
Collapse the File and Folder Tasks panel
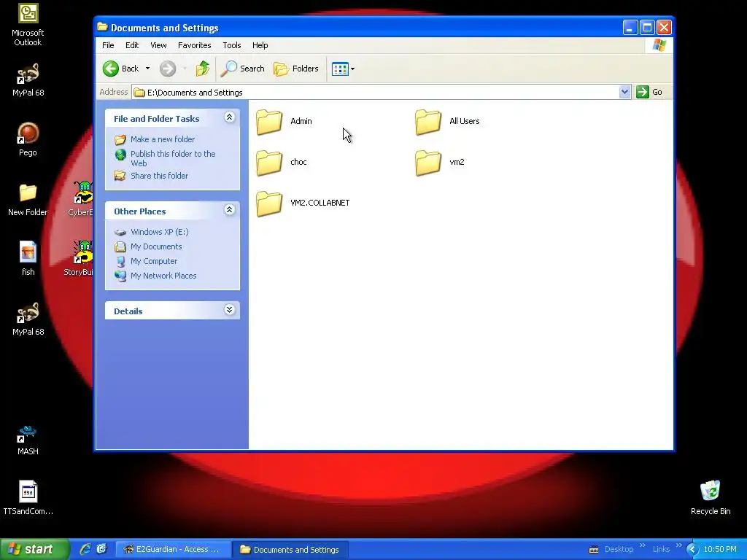coord(229,117)
